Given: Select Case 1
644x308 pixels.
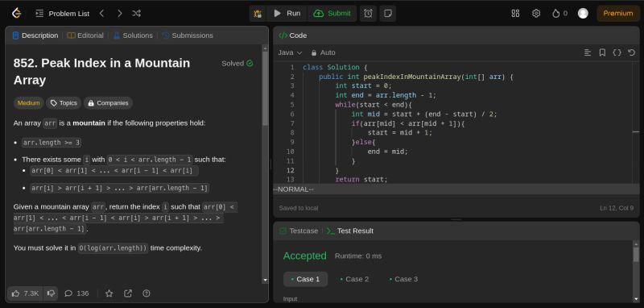Looking at the screenshot, I should (x=305, y=279).
